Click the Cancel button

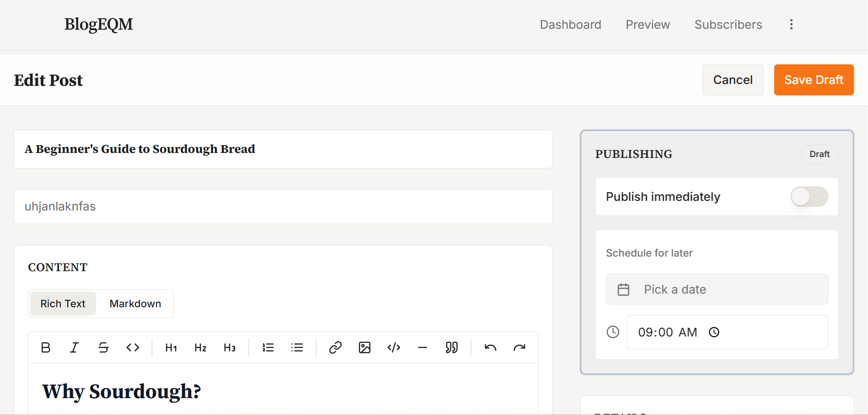tap(733, 80)
